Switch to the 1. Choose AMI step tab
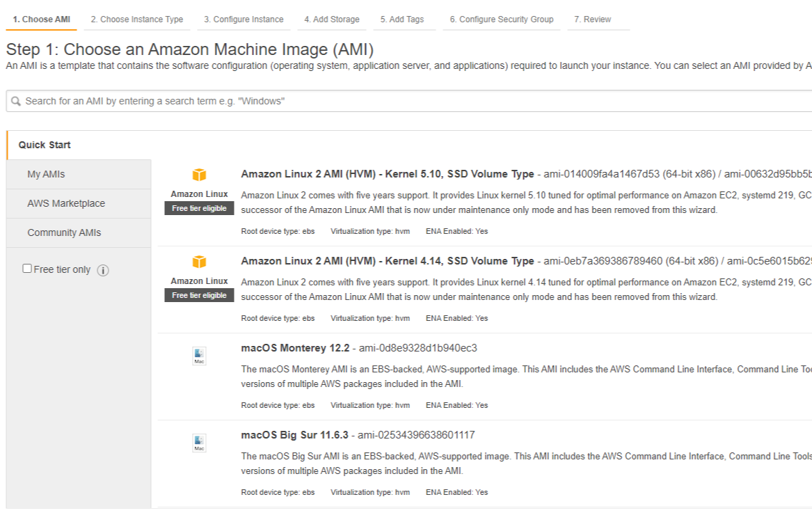Image resolution: width=812 pixels, height=529 pixels. click(x=42, y=19)
